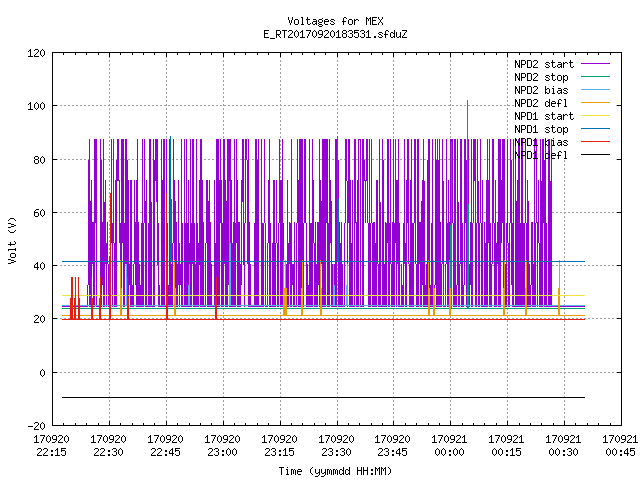Screen dimensions: 640x480
Task: Click the dark blue NPD1 stop legend line
Action: (596, 129)
